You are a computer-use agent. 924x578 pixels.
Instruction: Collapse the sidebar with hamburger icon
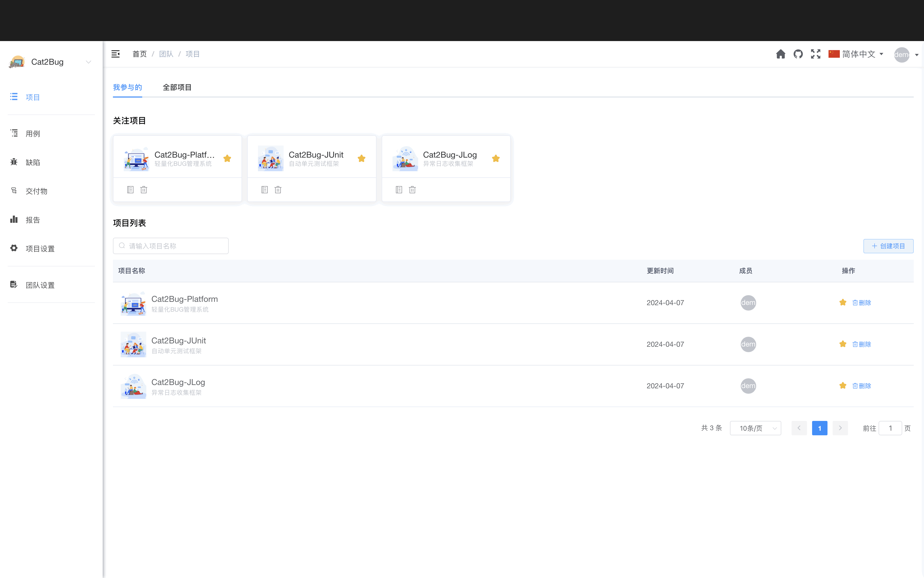115,54
